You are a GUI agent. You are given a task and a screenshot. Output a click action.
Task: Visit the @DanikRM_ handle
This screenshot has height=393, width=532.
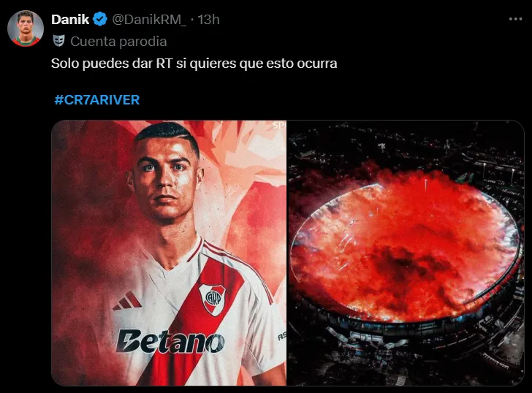tap(149, 20)
